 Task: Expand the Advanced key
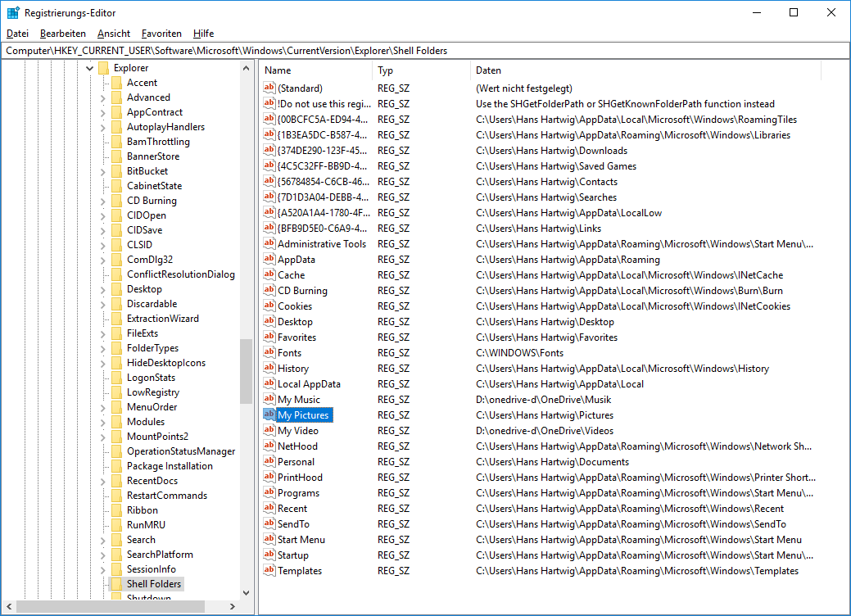(103, 97)
